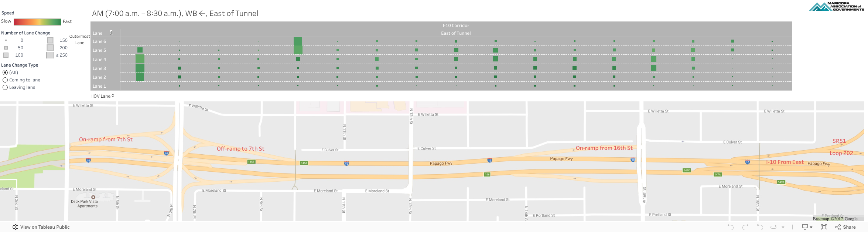This screenshot has width=868, height=232.
Task: Open the refresh options dropdown arrow
Action: (783, 228)
